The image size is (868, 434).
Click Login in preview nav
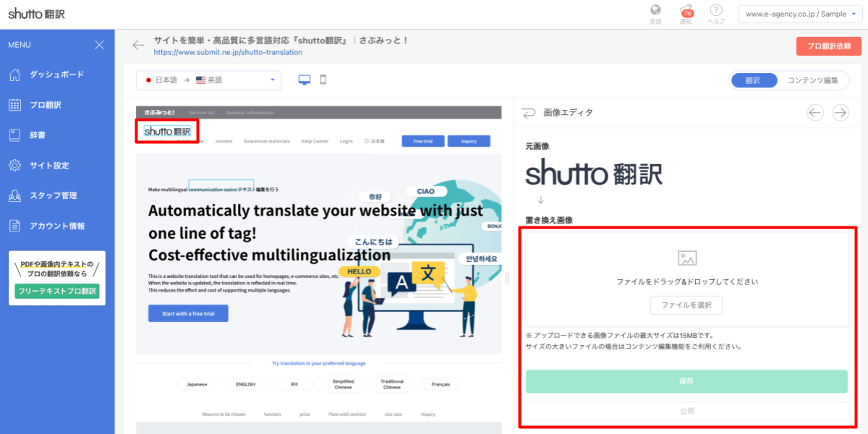(346, 141)
